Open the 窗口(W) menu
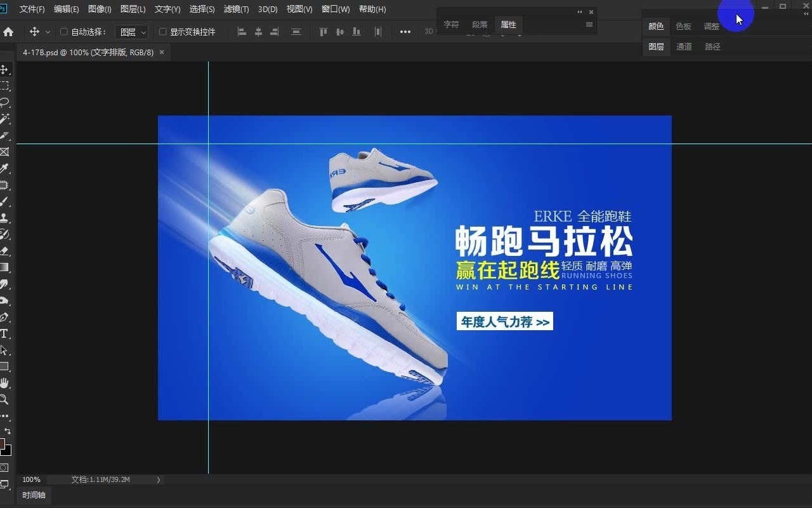The height and width of the screenshot is (508, 812). coord(336,10)
